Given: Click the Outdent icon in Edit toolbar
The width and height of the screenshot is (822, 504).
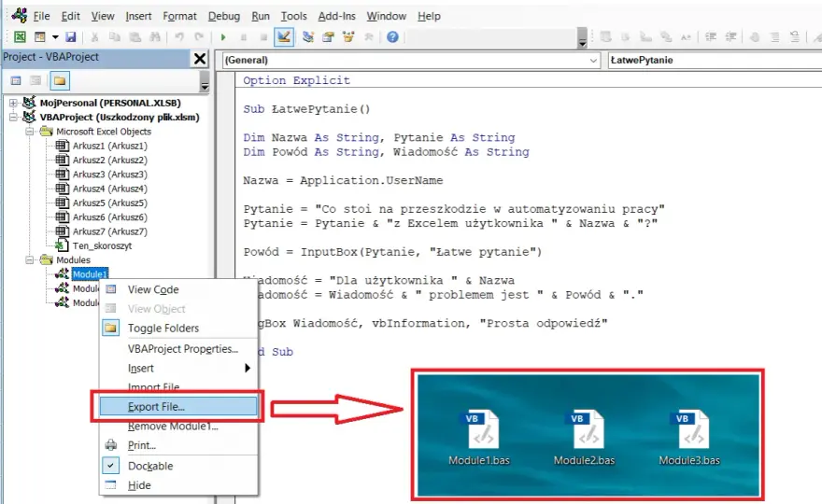Looking at the screenshot, I should coord(730,36).
